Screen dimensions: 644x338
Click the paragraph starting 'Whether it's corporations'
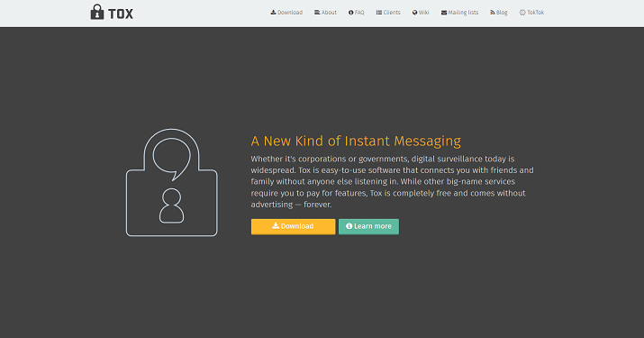[x=392, y=181]
